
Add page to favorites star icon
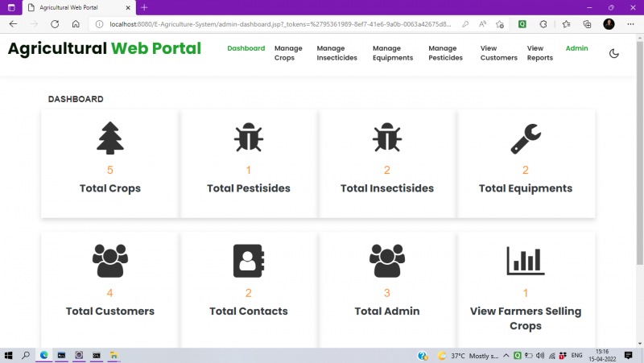500,24
